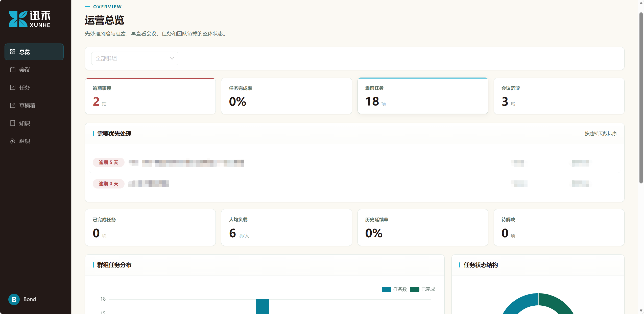644x314 pixels.
Task: Toggle the 任务数 legend swatch
Action: click(386, 289)
